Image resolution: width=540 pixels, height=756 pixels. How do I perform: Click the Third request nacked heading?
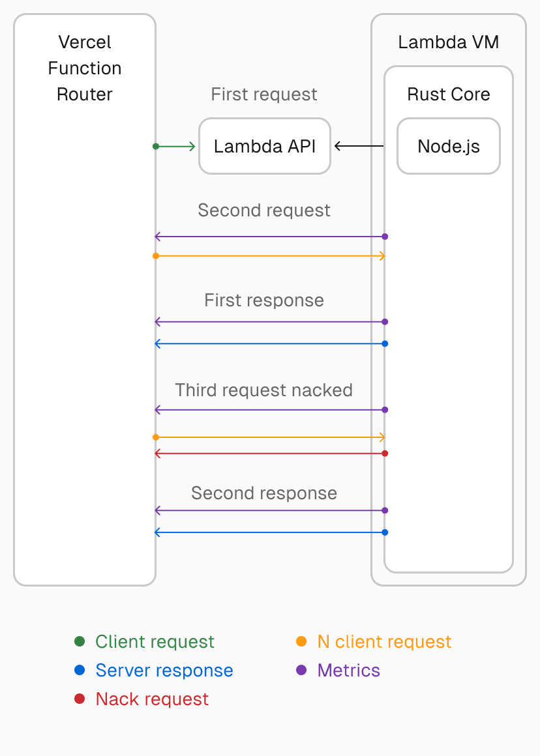coord(264,390)
